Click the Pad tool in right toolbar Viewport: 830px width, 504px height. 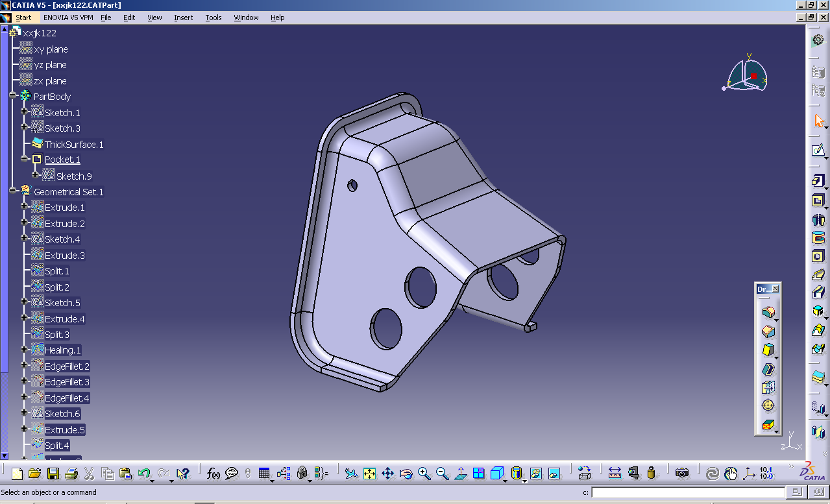[x=818, y=181]
